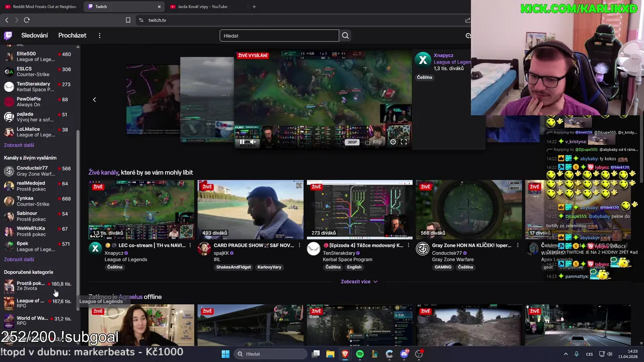Screen dimensions: 644x362
Task: Open Xnapycz channel name in featured panel
Action: click(x=444, y=55)
